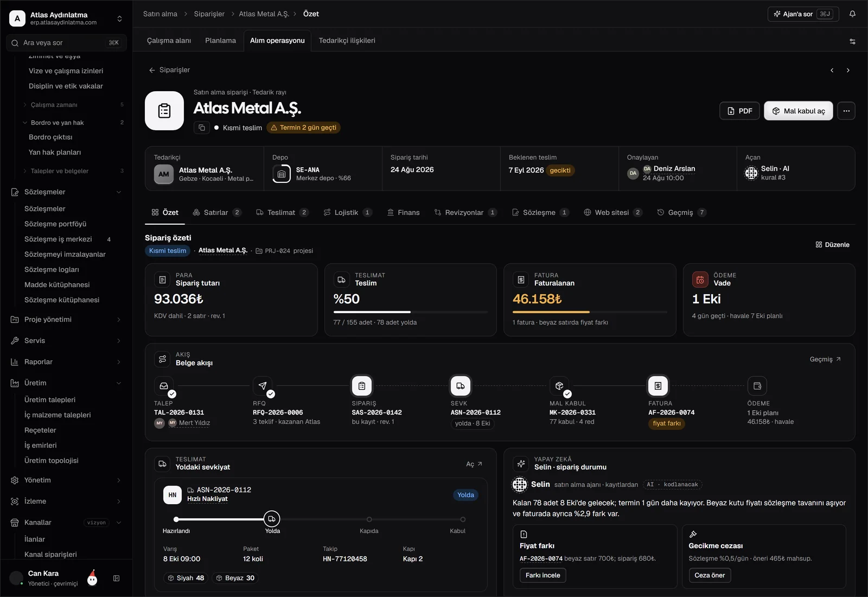Click the Mal kabul aç button
Viewport: 868px width, 597px height.
pyautogui.click(x=799, y=111)
